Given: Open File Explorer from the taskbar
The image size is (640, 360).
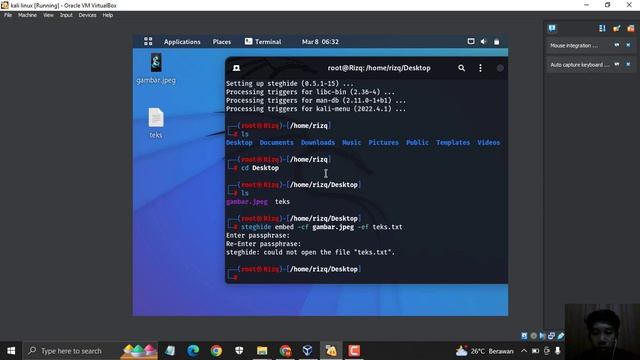Looking at the screenshot, I should tap(262, 351).
